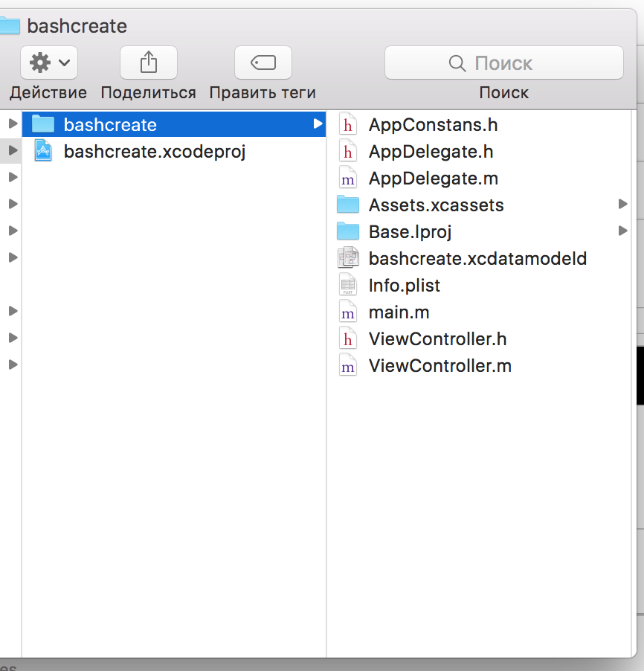This screenshot has width=644, height=671.
Task: Click the ViewController.h header icon
Action: tap(348, 339)
